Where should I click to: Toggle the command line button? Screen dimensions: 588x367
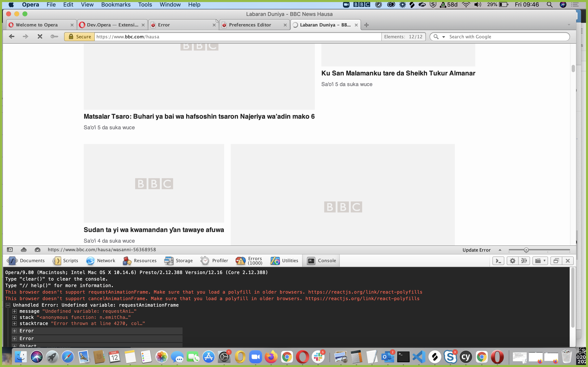pyautogui.click(x=498, y=261)
